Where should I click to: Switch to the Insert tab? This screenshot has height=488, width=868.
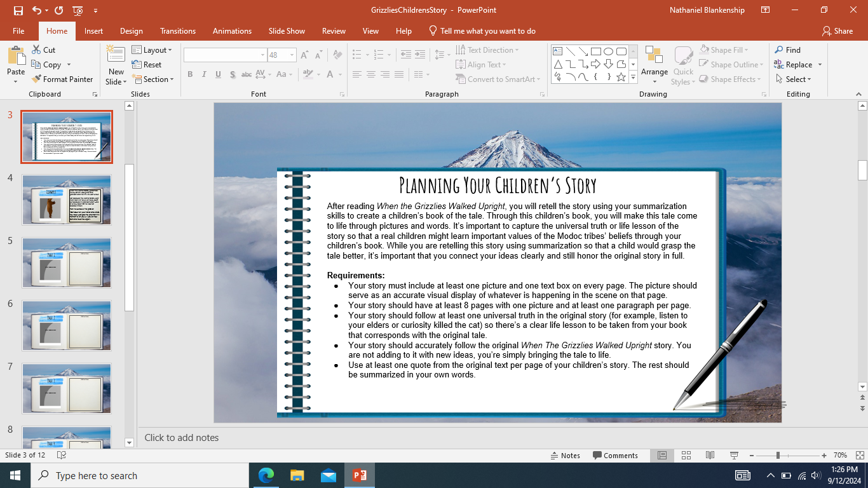(93, 30)
